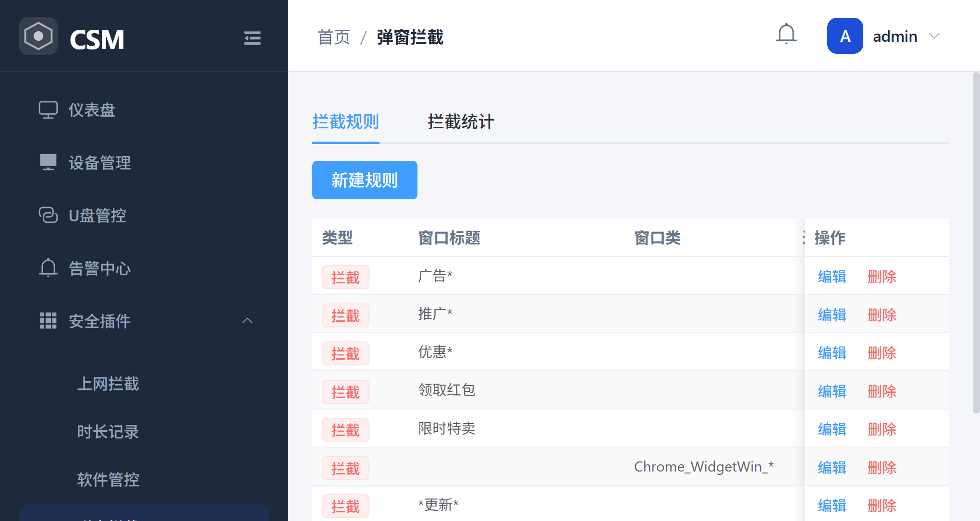The height and width of the screenshot is (521, 980).
Task: Click the 新建规则 button
Action: (x=365, y=180)
